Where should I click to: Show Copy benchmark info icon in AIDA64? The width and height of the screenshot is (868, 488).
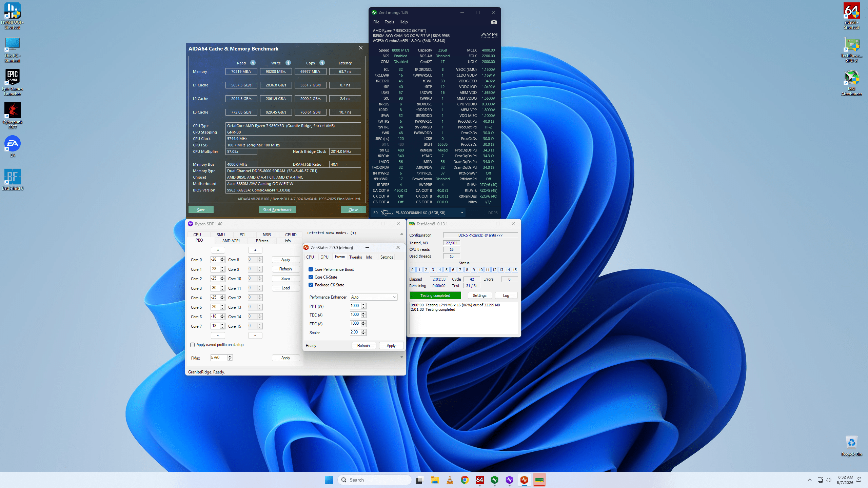322,63
